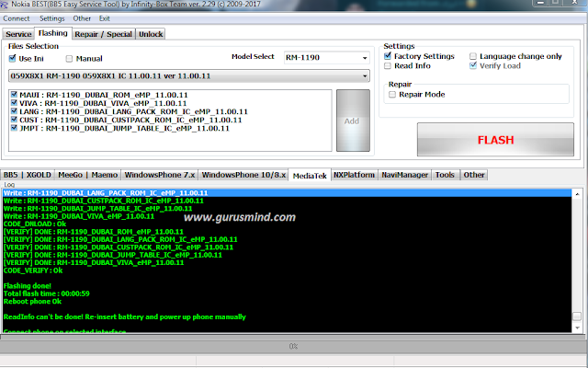Open the Repair / Special tab

click(103, 34)
